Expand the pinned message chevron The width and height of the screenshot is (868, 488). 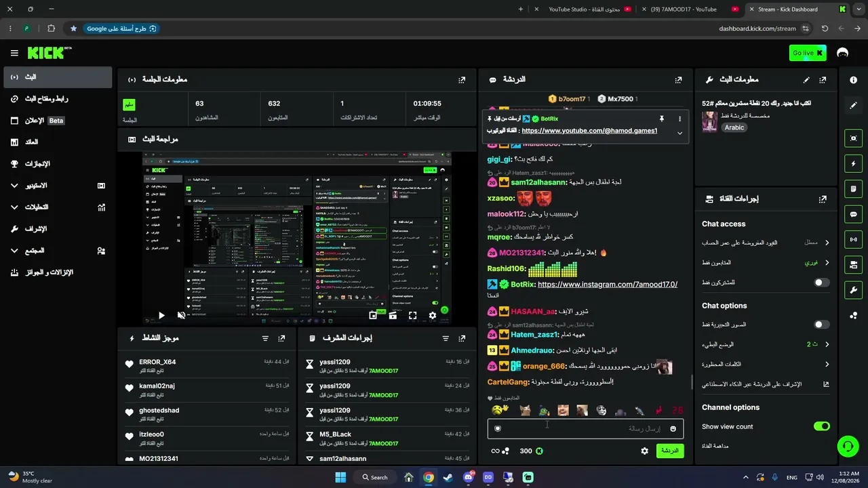pyautogui.click(x=679, y=133)
